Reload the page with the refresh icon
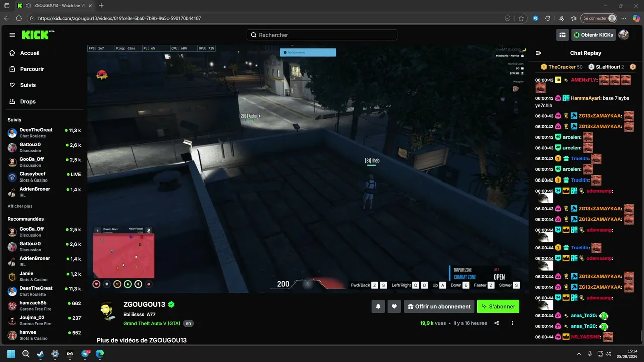This screenshot has height=362, width=644. (19, 18)
